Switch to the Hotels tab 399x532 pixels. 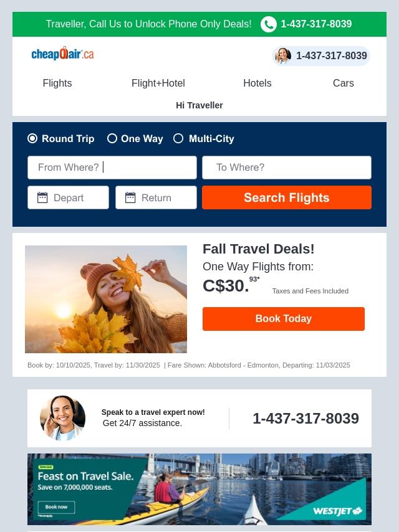[x=257, y=83]
